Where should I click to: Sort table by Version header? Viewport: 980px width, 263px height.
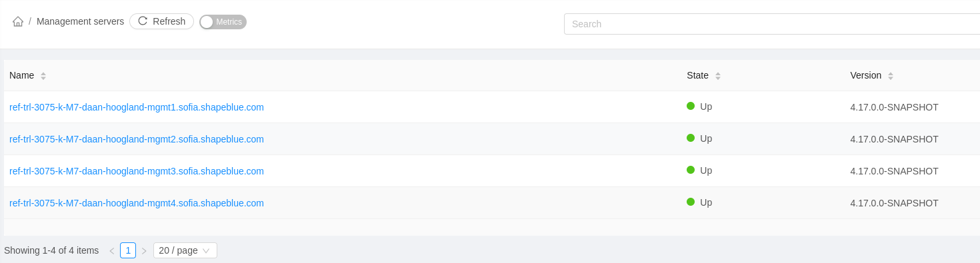pos(866,75)
